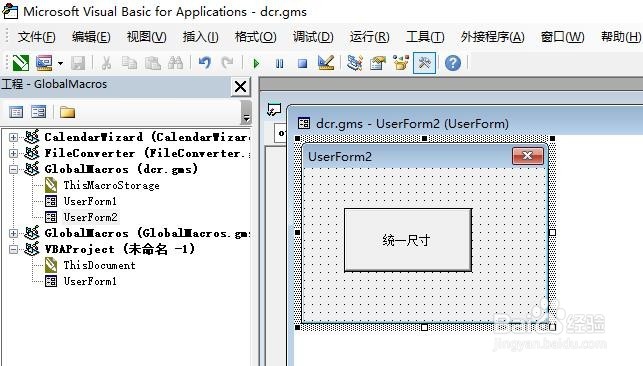Open the 插入(I) menu
The width and height of the screenshot is (643, 366).
[201, 37]
